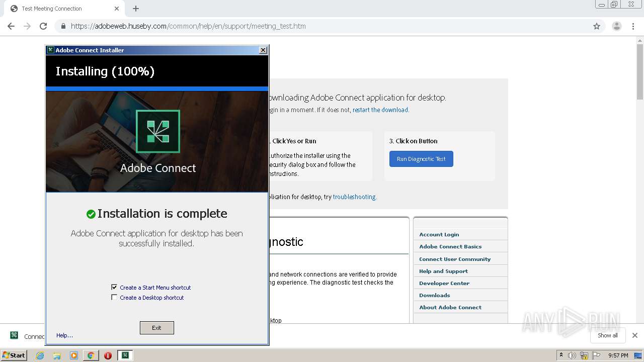Image resolution: width=644 pixels, height=362 pixels.
Task: Click the Installing (100%) heading
Action: (105, 71)
